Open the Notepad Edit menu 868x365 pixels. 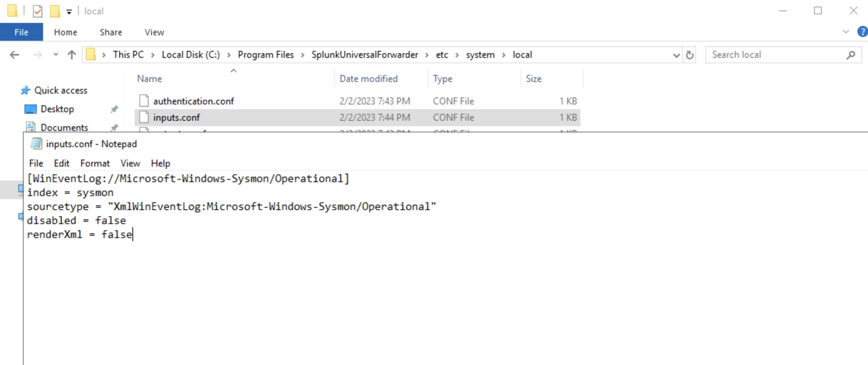61,163
